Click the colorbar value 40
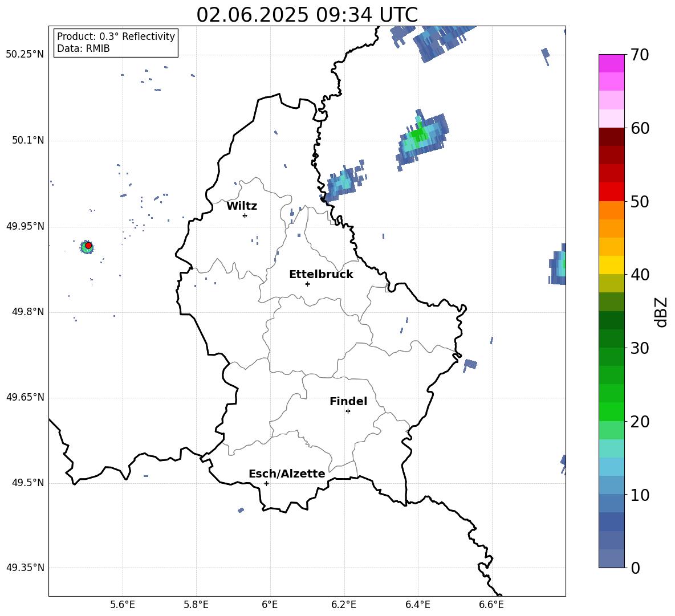Screen dimensions: 675x616 coord(640,275)
